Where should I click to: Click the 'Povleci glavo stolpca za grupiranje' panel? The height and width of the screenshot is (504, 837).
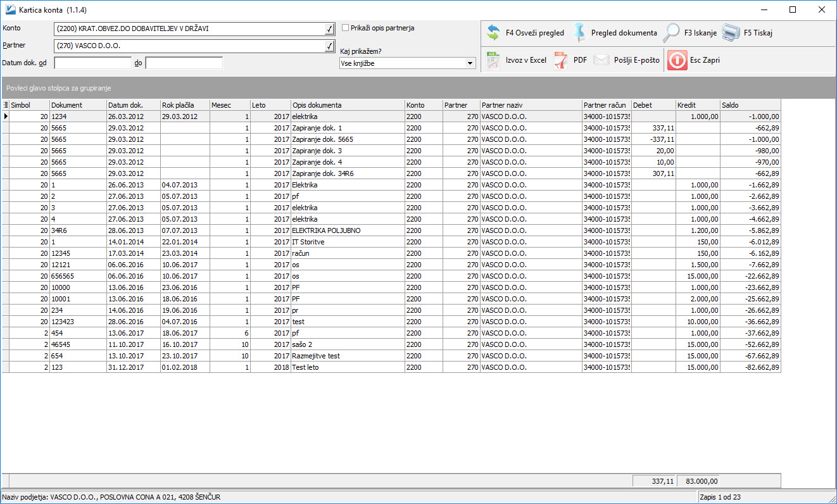coord(418,88)
